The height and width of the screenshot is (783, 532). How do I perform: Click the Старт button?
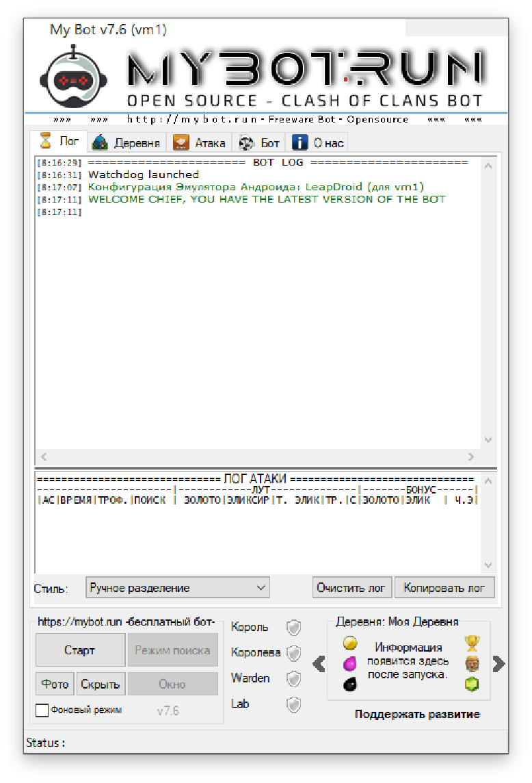tap(80, 650)
